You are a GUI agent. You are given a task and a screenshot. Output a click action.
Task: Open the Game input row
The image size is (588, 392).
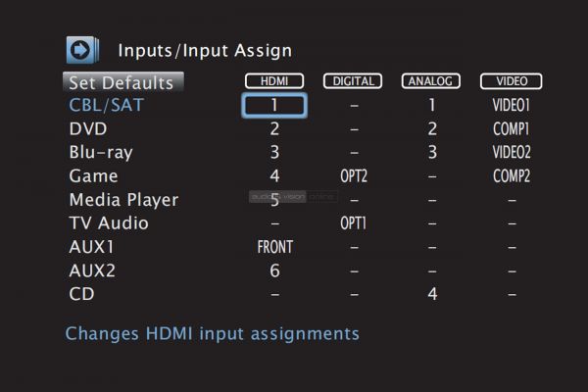point(93,175)
